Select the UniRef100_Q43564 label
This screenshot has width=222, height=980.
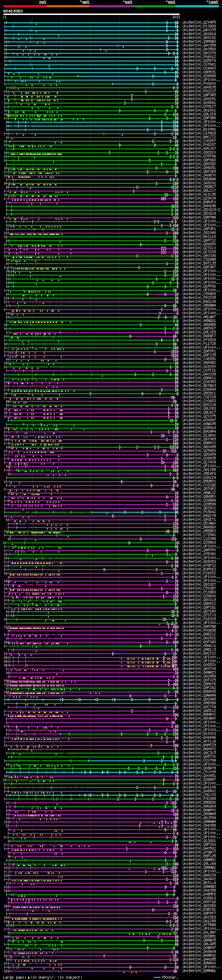tap(199, 49)
